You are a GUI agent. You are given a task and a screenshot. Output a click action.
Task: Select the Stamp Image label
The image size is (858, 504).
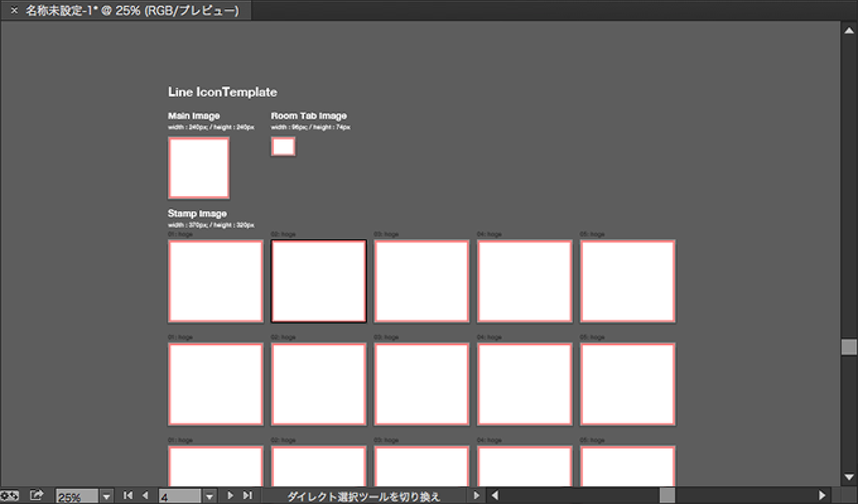[x=197, y=213]
